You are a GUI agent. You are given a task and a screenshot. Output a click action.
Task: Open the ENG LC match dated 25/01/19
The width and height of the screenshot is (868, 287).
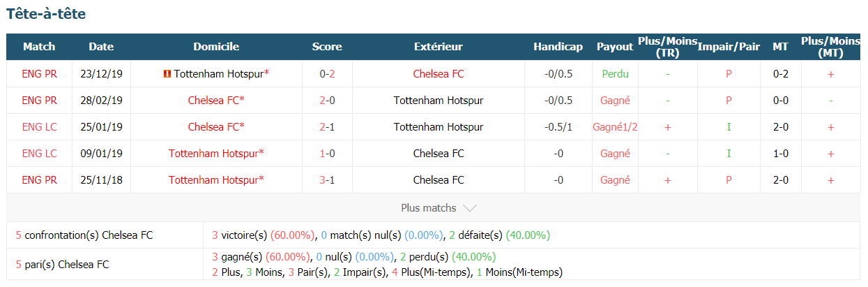(x=39, y=127)
